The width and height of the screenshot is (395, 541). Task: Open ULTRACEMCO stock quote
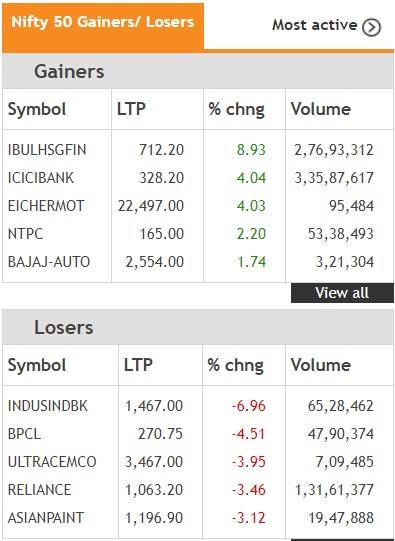pyautogui.click(x=52, y=462)
